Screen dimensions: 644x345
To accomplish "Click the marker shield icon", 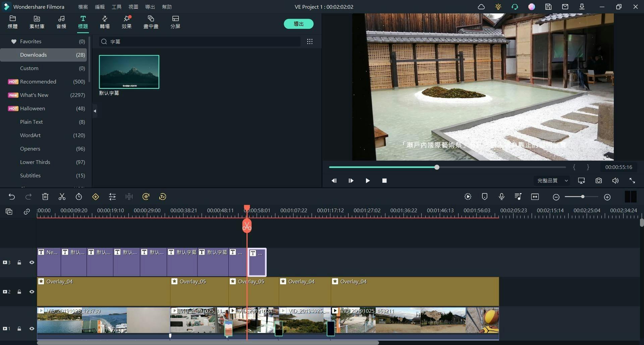I will (x=485, y=197).
